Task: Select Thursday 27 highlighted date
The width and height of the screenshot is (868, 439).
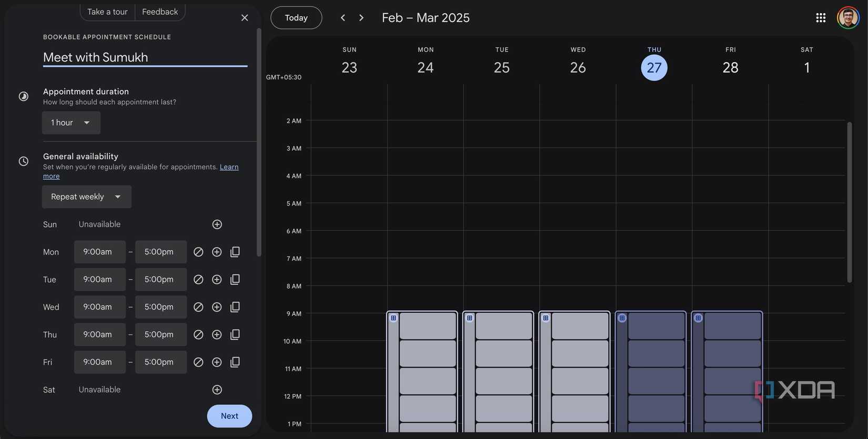Action: click(654, 68)
